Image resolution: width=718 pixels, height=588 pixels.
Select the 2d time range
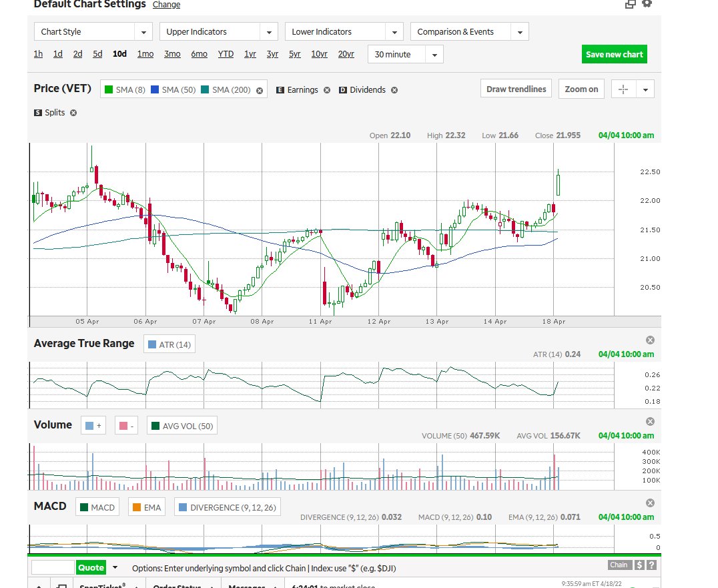78,54
